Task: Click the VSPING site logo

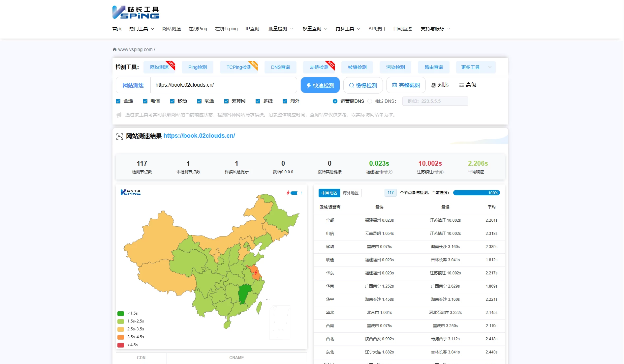Action: [x=136, y=12]
